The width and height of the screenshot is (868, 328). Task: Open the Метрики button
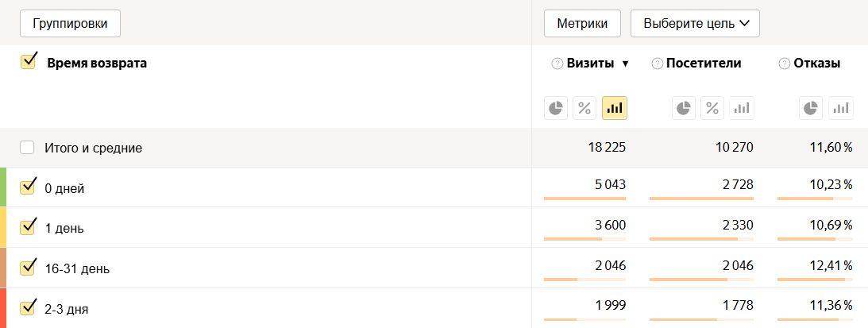tap(582, 24)
